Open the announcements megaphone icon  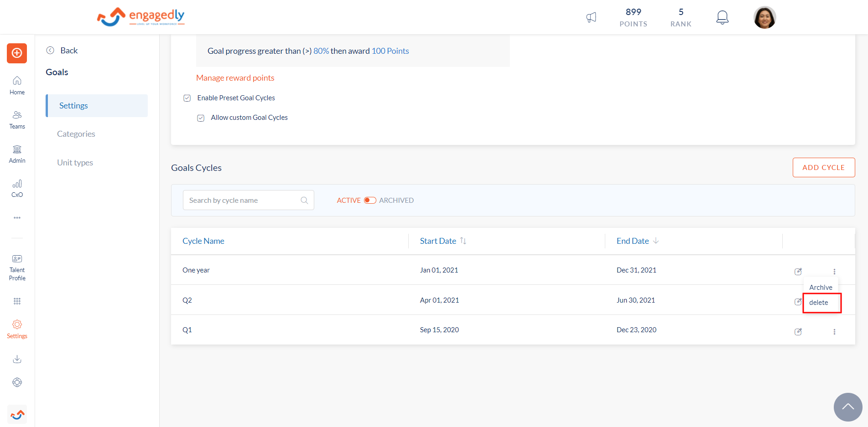(x=591, y=18)
